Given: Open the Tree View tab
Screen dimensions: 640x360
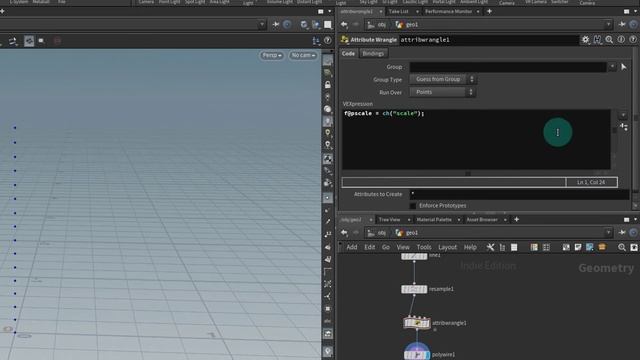Looking at the screenshot, I should 389,220.
